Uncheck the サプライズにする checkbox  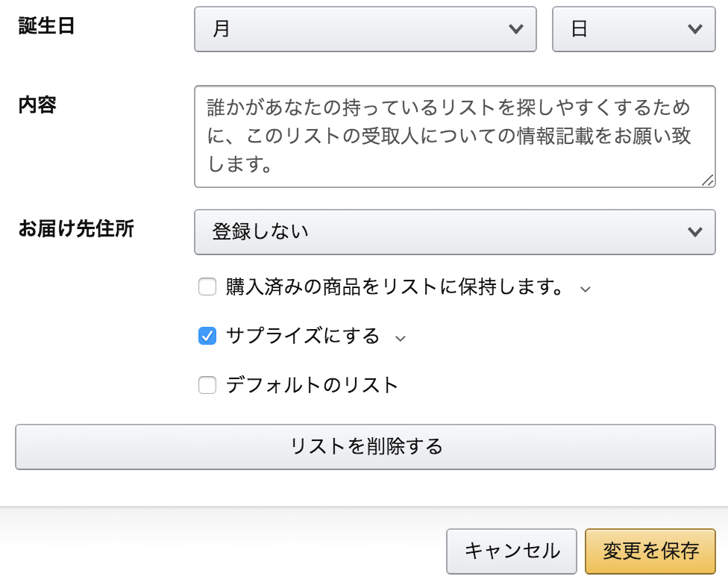[x=207, y=336]
